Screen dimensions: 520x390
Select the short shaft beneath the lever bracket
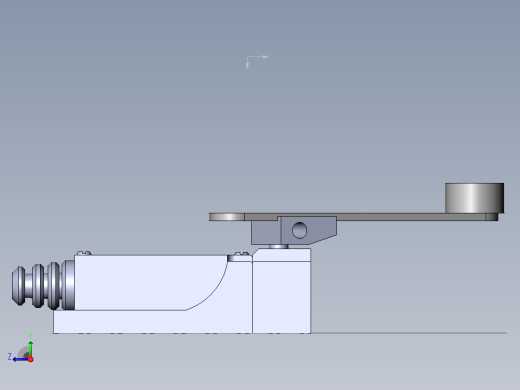click(x=279, y=246)
